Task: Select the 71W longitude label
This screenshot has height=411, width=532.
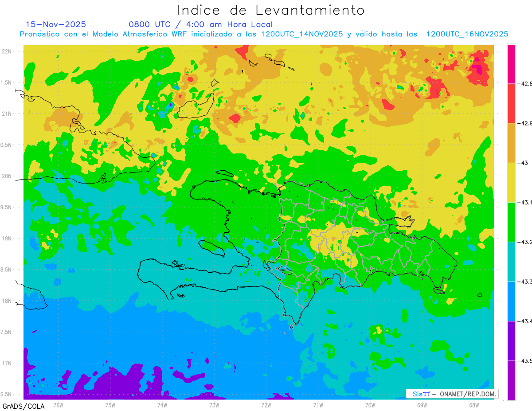Action: click(318, 405)
